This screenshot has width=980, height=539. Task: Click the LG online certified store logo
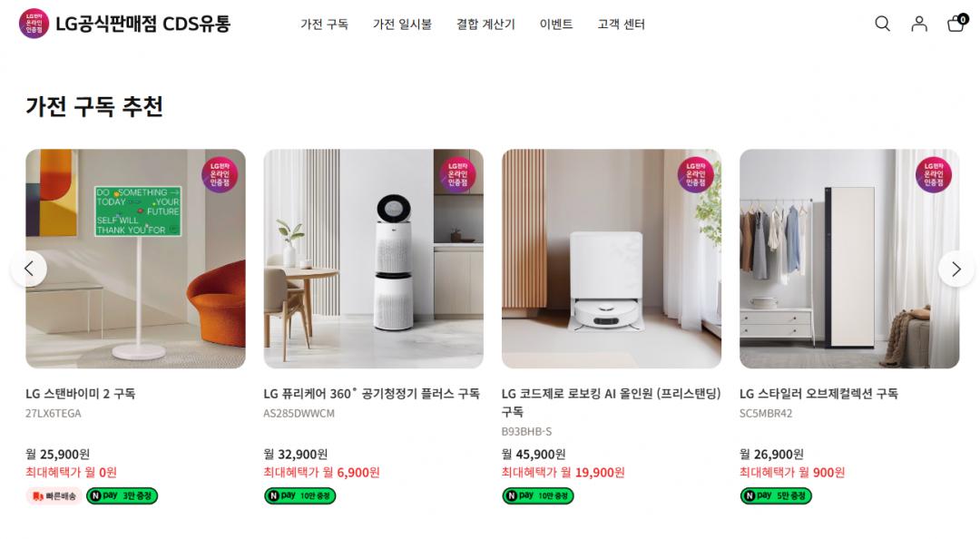34,24
